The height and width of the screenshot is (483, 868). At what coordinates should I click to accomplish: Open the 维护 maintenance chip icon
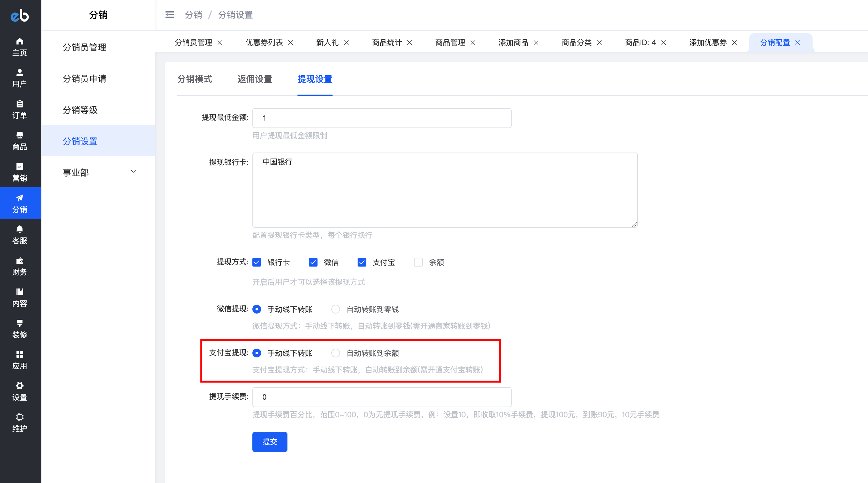19,417
